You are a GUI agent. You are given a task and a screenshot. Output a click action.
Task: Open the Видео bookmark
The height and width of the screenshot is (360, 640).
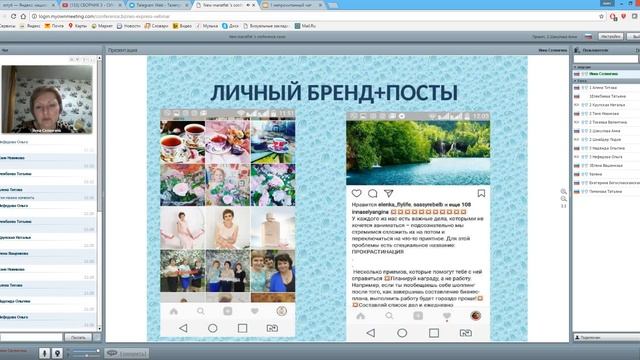coord(182,26)
